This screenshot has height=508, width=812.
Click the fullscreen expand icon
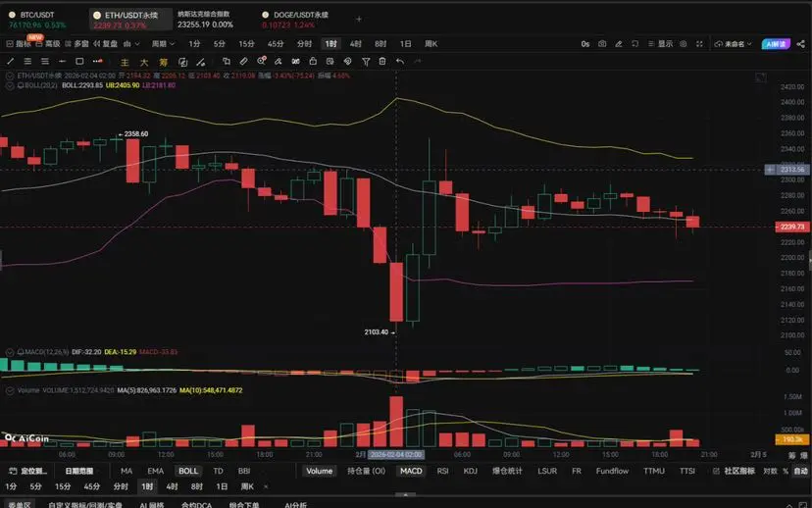[x=699, y=44]
